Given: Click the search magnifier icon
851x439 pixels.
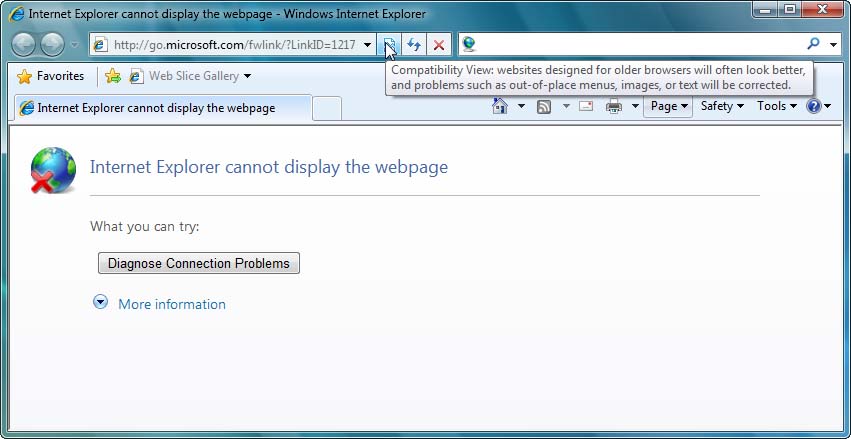Looking at the screenshot, I should [813, 44].
